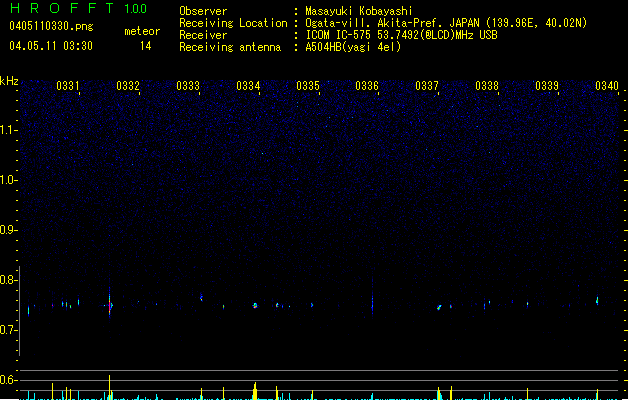Click the meteor echo blob just after 0334

point(255,306)
